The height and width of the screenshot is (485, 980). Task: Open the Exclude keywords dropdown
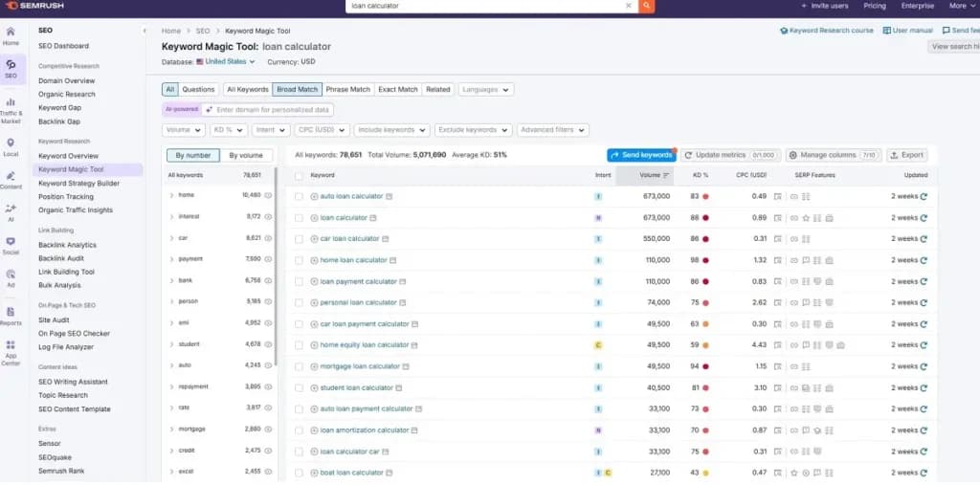tap(473, 130)
